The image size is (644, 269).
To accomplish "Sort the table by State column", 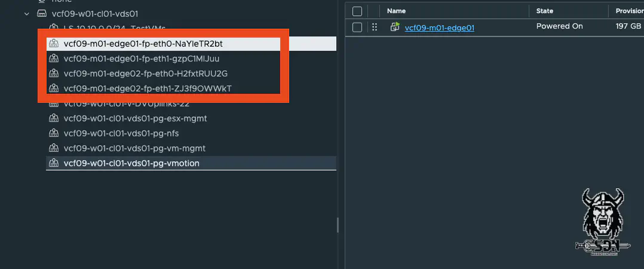I will tap(544, 11).
